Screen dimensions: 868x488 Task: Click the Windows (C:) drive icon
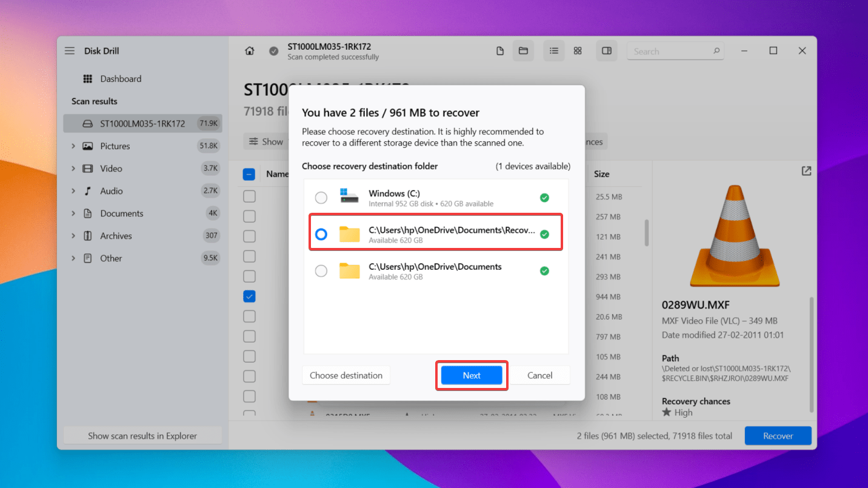point(349,196)
